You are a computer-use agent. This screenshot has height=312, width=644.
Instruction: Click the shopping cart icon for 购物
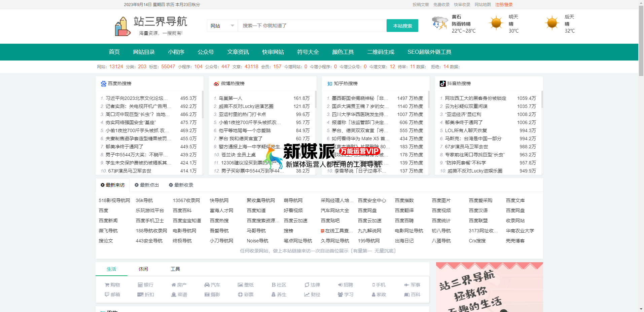107,285
